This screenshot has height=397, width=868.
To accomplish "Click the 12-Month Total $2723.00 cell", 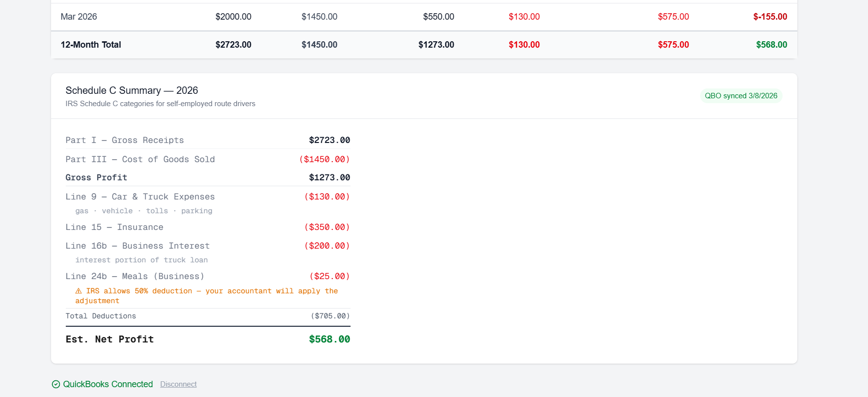I will pyautogui.click(x=233, y=45).
